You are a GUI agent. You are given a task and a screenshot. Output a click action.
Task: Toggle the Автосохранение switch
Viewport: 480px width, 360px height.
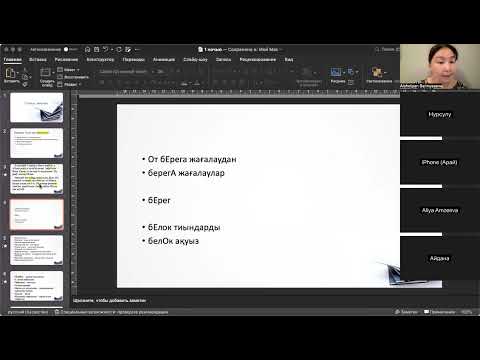[x=69, y=49]
